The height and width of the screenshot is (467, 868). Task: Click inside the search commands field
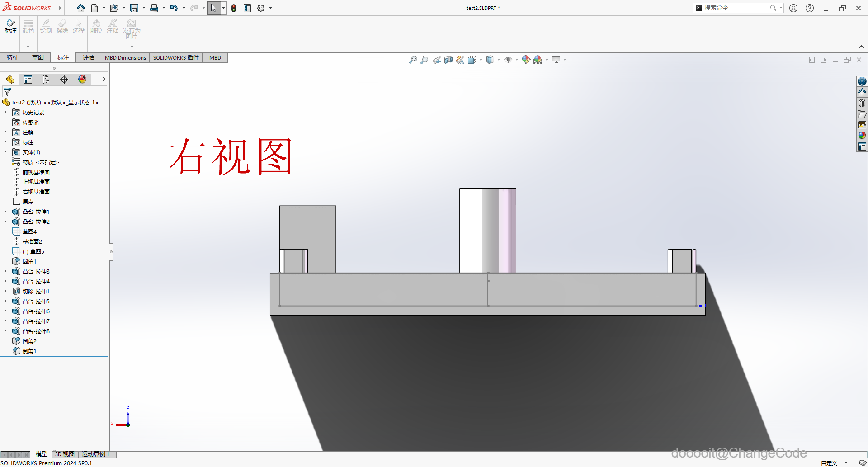coord(737,8)
